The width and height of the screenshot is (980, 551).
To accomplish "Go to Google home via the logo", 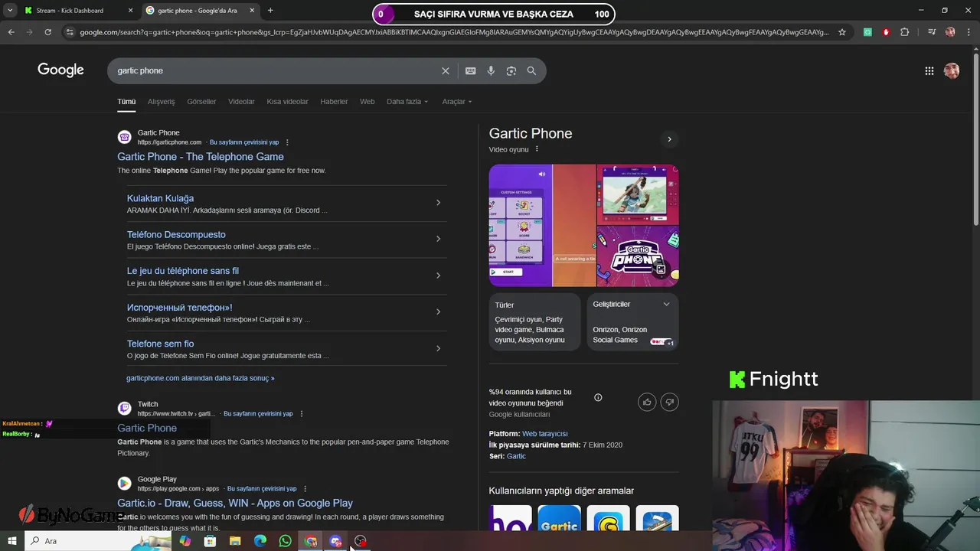I will point(60,70).
